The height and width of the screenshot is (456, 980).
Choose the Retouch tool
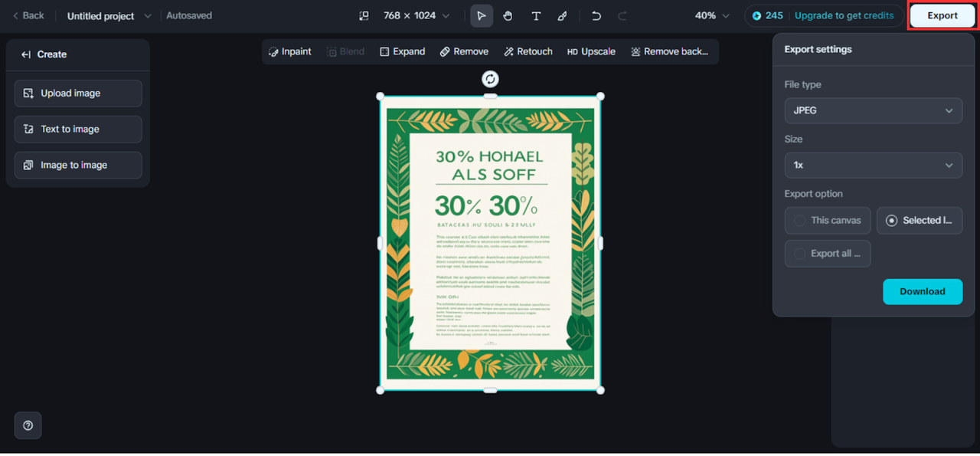528,51
